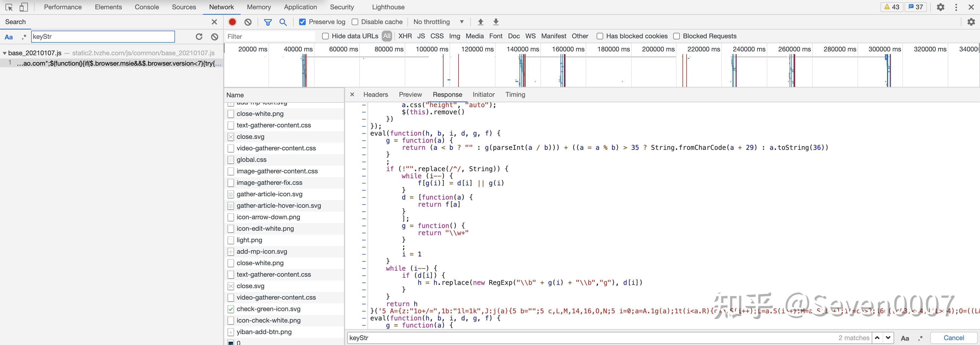Click the Filter text input field

point(270,37)
